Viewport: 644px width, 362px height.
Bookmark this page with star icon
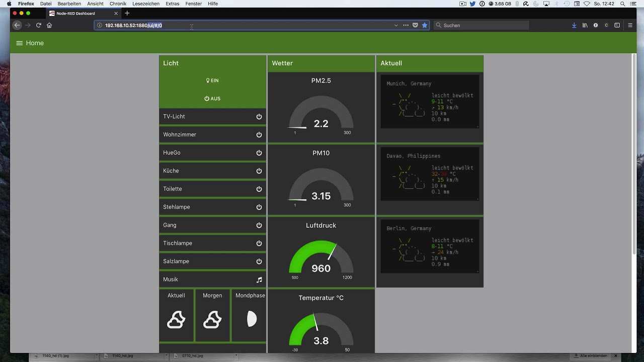(425, 25)
